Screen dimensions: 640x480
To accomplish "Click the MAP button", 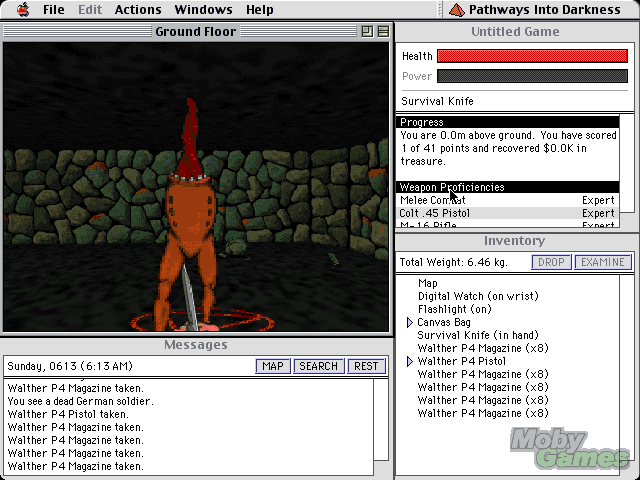I will coord(273,366).
